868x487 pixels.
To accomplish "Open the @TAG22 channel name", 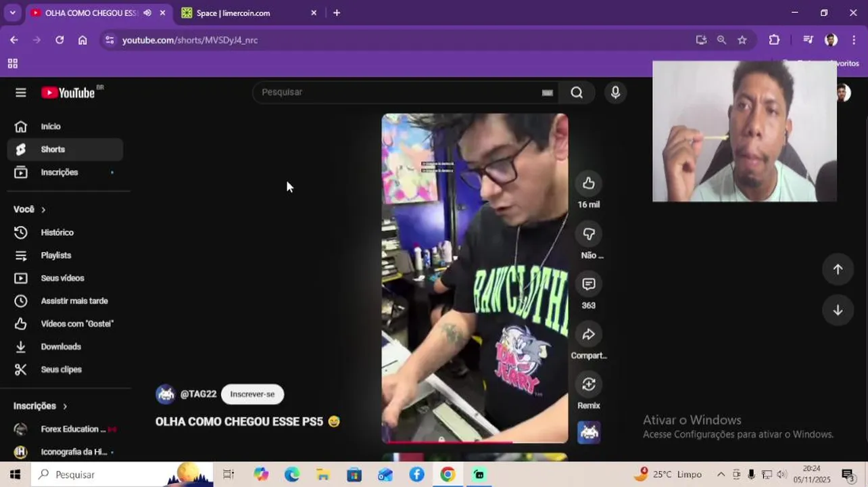I will (x=198, y=394).
